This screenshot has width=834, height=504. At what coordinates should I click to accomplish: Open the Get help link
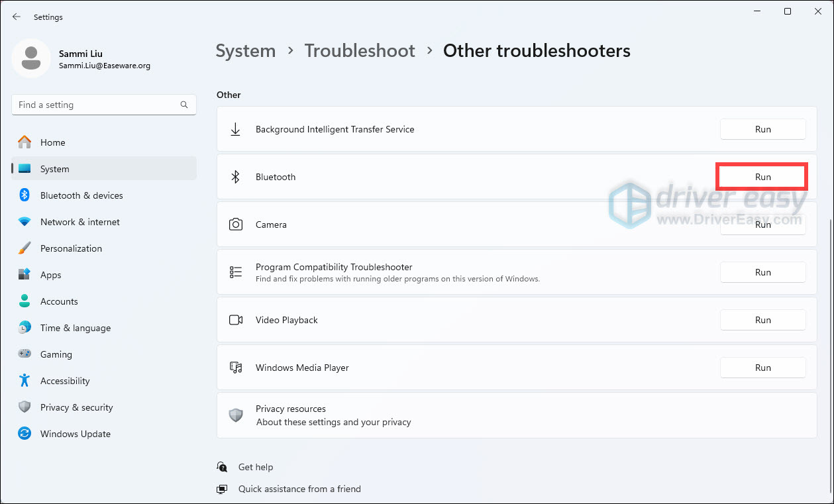[x=255, y=467]
